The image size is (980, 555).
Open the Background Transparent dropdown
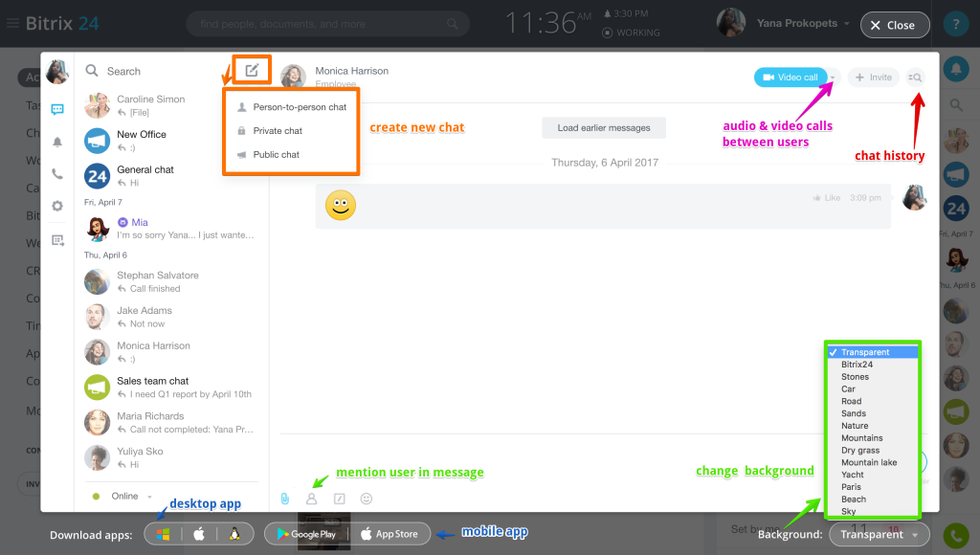click(x=880, y=534)
